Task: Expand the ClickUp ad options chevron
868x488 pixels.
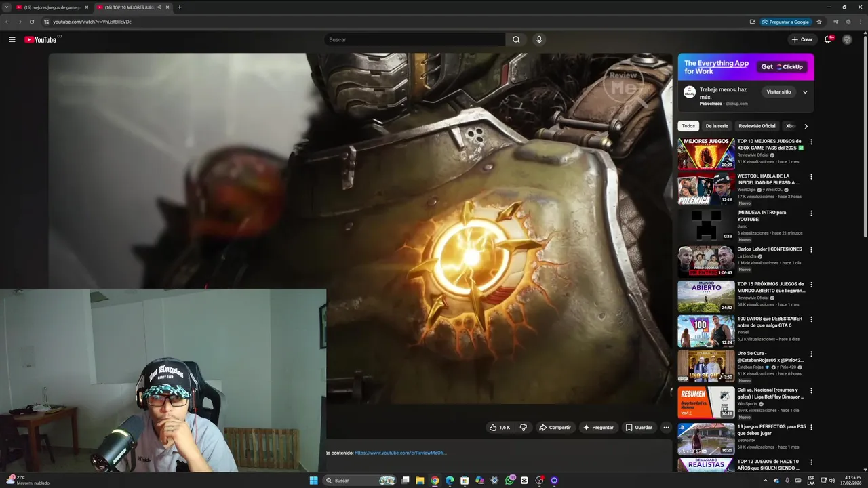Action: click(805, 92)
